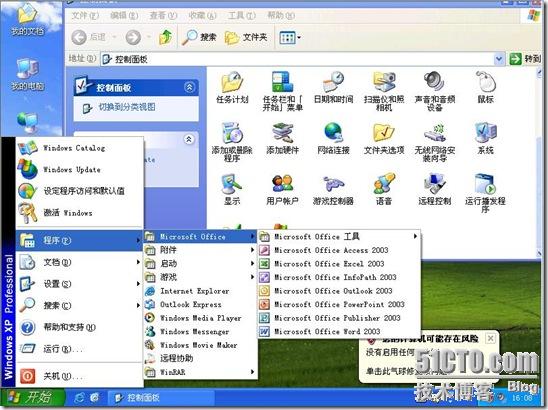Viewport: 548px width, 410px height.
Task: Click the 文件夹 folders toolbar button
Action: 246,37
